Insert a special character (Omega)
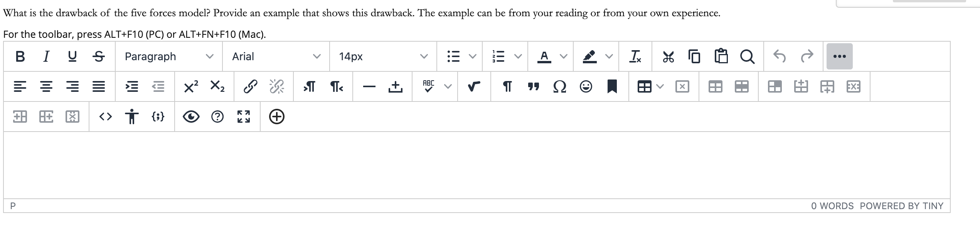The height and width of the screenshot is (240, 980). 560,86
